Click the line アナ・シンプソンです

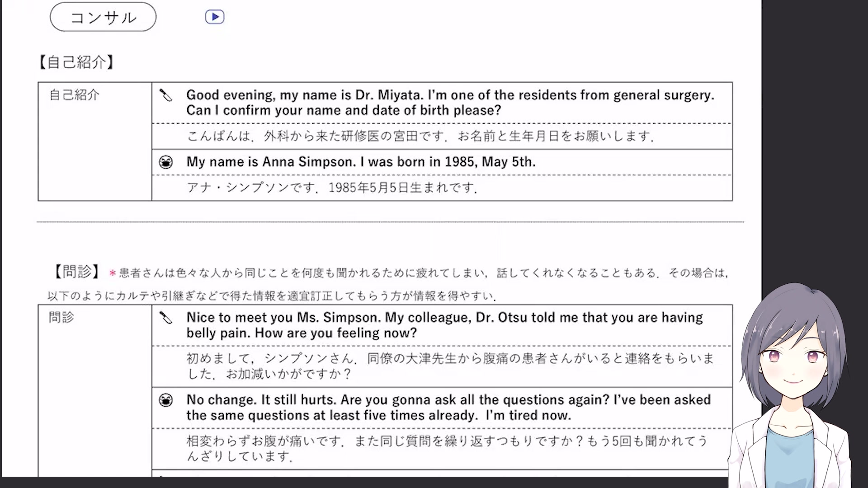click(x=332, y=188)
